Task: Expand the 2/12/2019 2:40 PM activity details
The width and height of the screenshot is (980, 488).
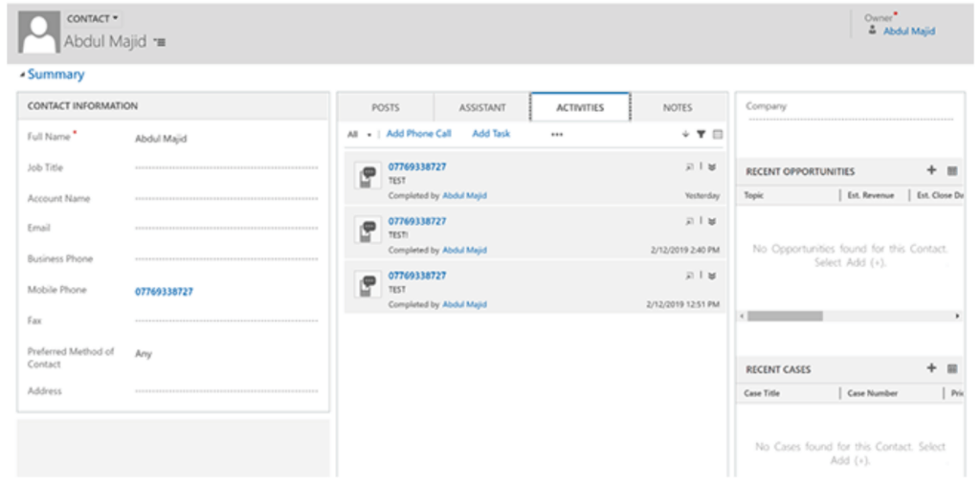Action: click(x=712, y=221)
